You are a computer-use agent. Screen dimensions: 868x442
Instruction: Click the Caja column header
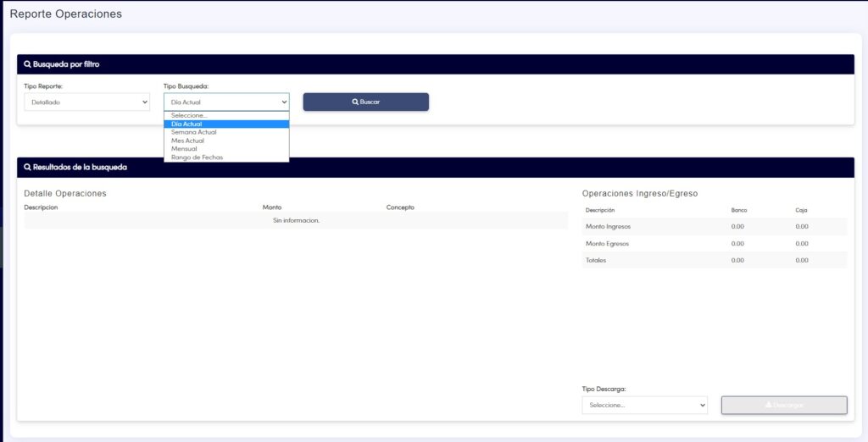[801, 210]
